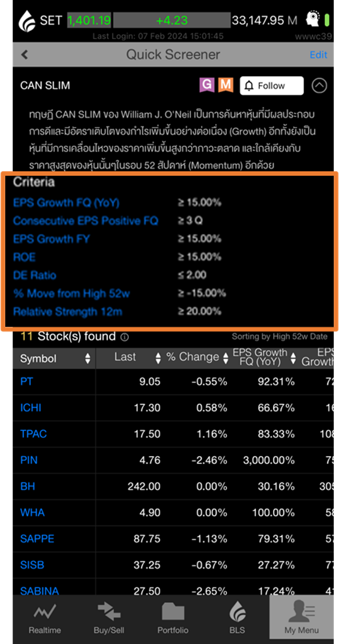Tap the back arrow in Quick Screener header

point(24,54)
